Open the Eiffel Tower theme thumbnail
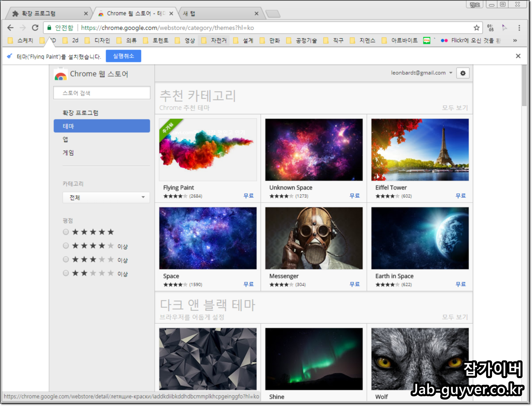 [x=420, y=150]
